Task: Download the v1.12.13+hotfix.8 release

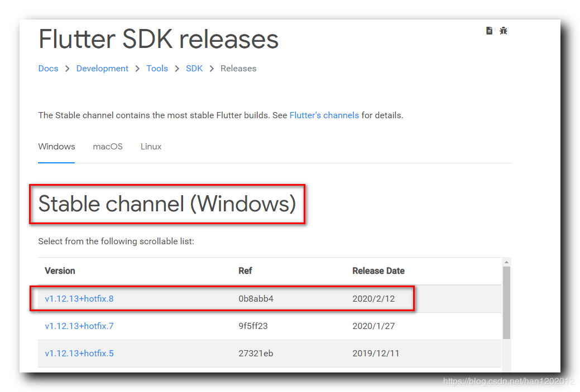Action: coord(79,299)
